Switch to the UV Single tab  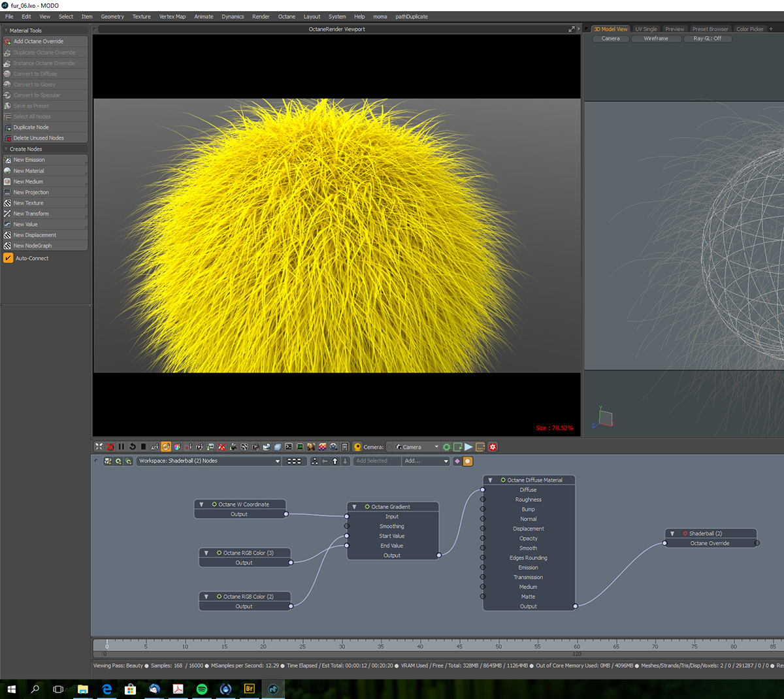(x=645, y=29)
